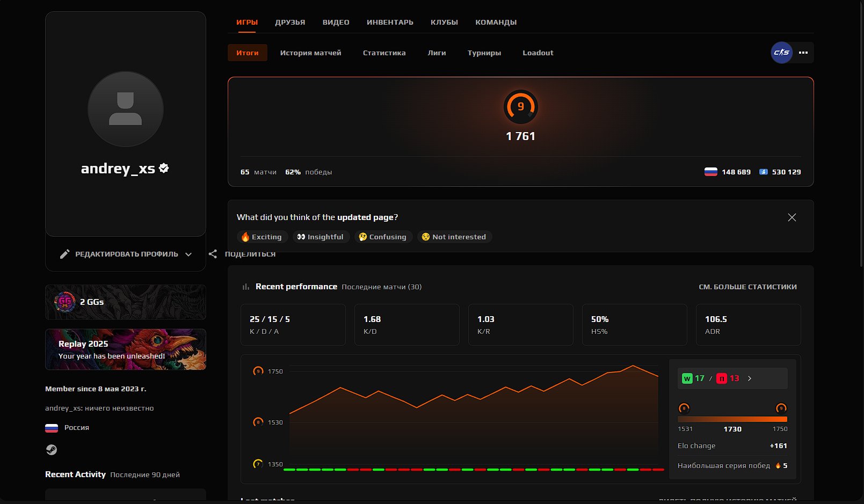Click the level 9 skill badge
Image resolution: width=864 pixels, height=504 pixels.
[520, 107]
